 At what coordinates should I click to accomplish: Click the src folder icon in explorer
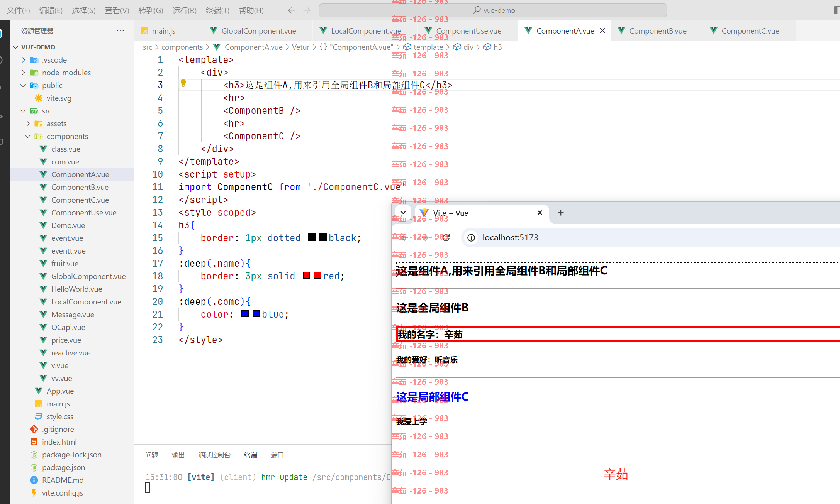(x=34, y=111)
